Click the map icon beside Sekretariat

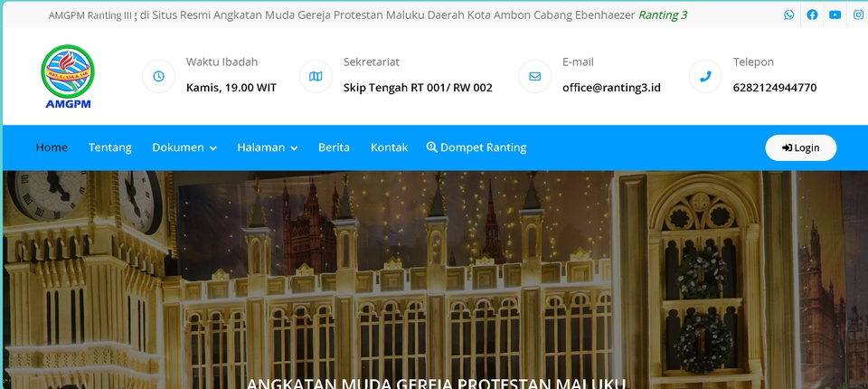(316, 77)
